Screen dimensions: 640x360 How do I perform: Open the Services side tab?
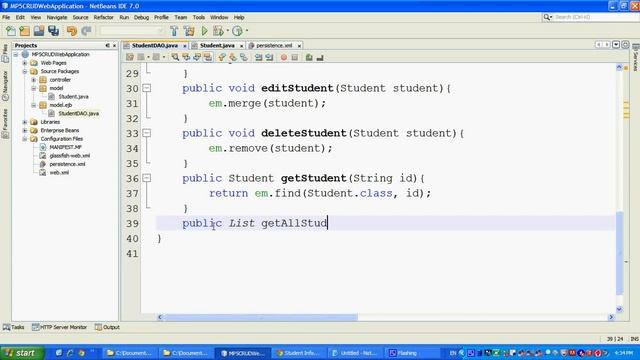click(636, 57)
